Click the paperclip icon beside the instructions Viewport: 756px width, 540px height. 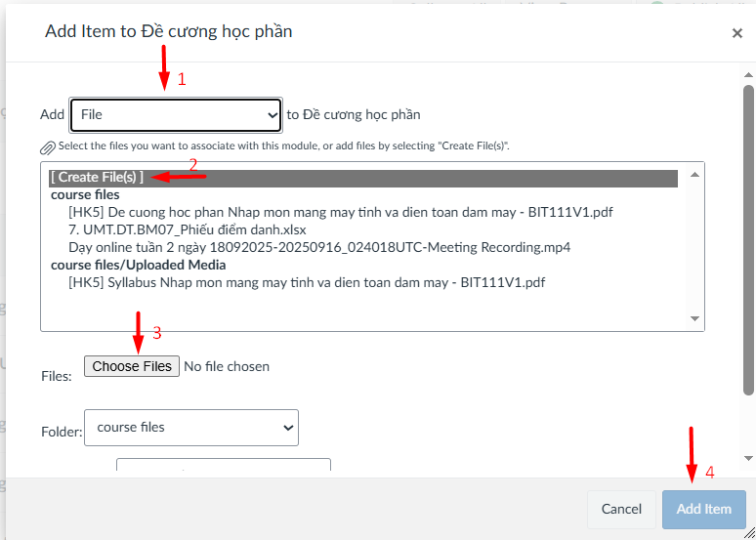[47, 147]
